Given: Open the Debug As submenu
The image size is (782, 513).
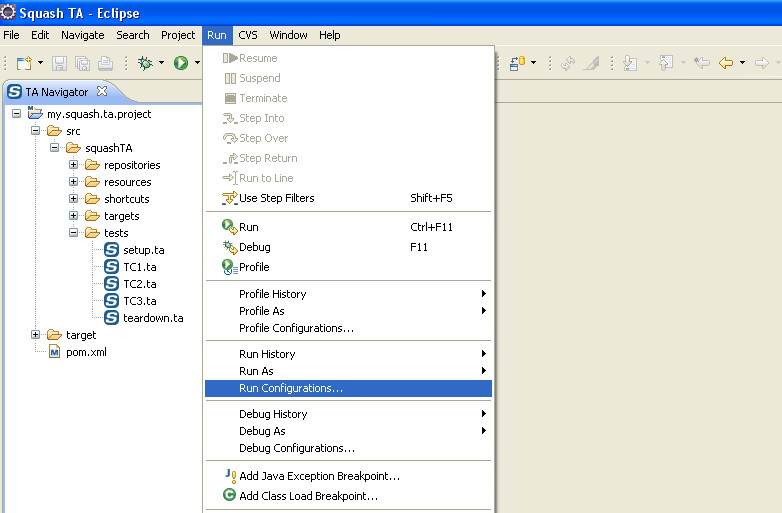Looking at the screenshot, I should pos(348,431).
